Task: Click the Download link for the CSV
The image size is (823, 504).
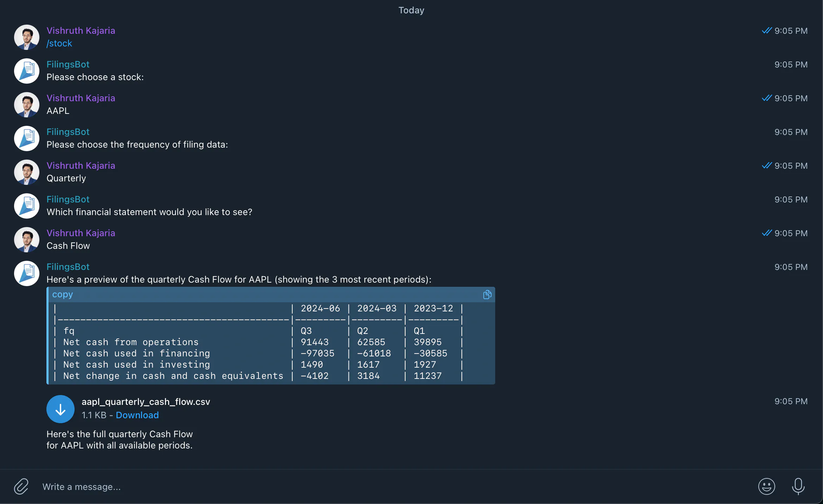Action: click(x=137, y=415)
